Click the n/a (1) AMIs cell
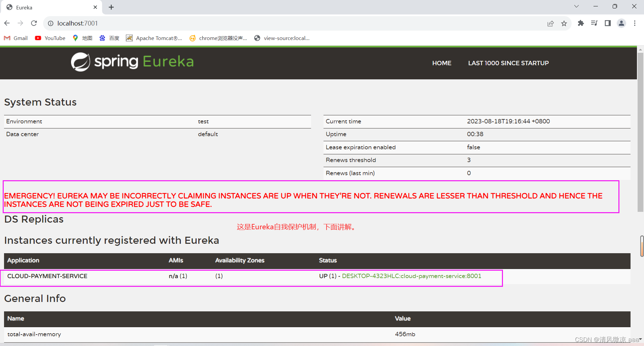 pyautogui.click(x=178, y=276)
